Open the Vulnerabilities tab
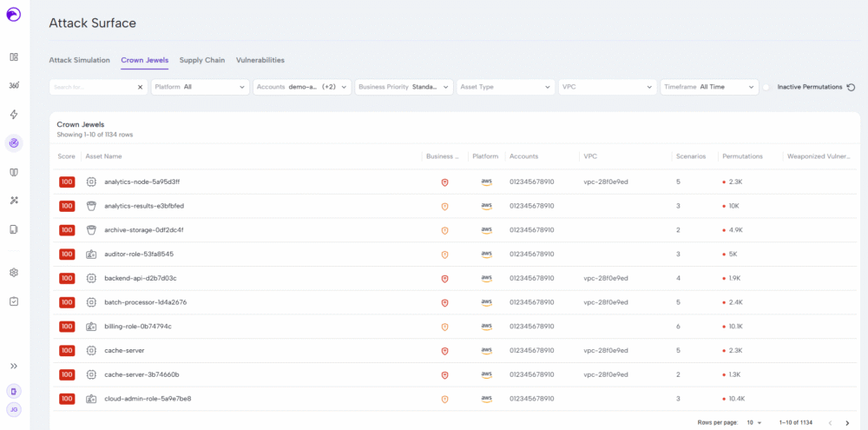Screen dimensions: 868x430 [260, 60]
